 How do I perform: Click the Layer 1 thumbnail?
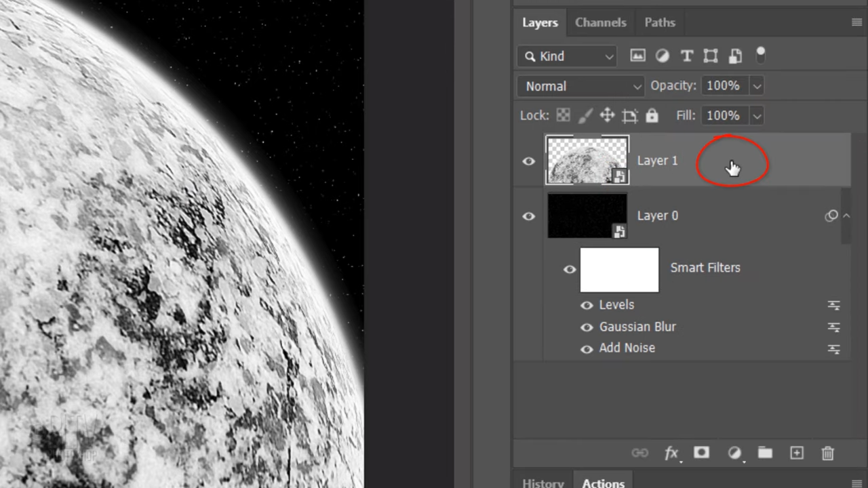tap(587, 160)
